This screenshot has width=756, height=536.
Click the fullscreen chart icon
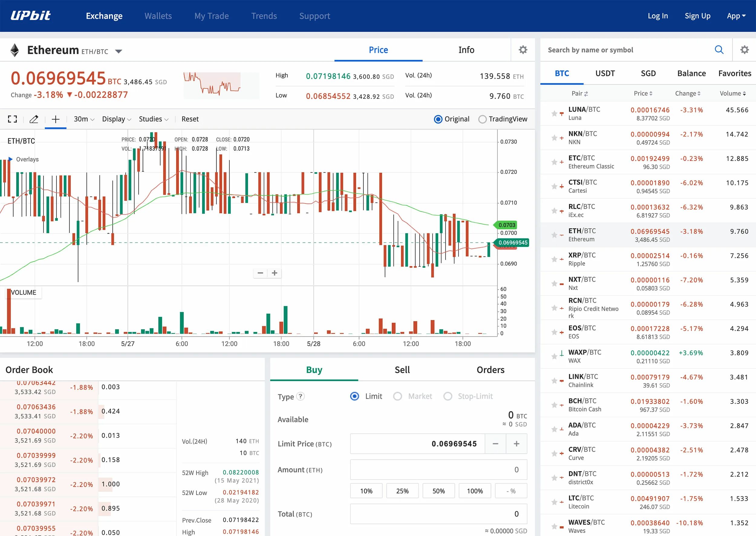point(13,119)
